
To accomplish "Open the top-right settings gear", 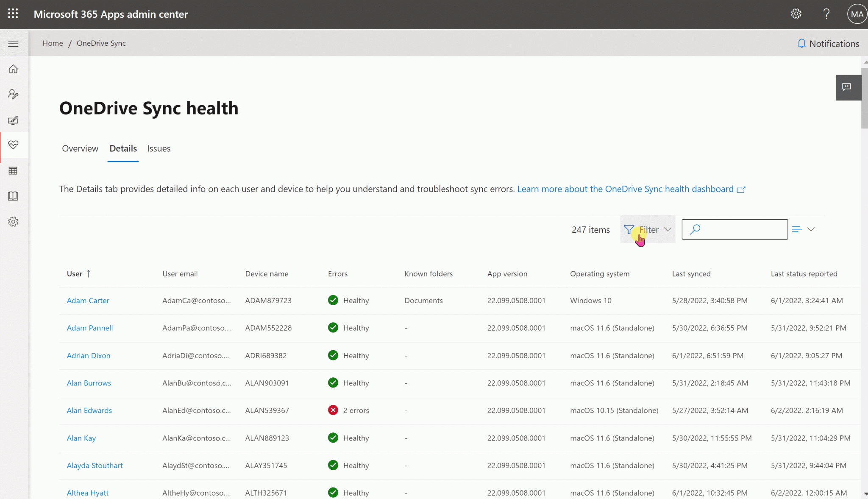I will (796, 14).
